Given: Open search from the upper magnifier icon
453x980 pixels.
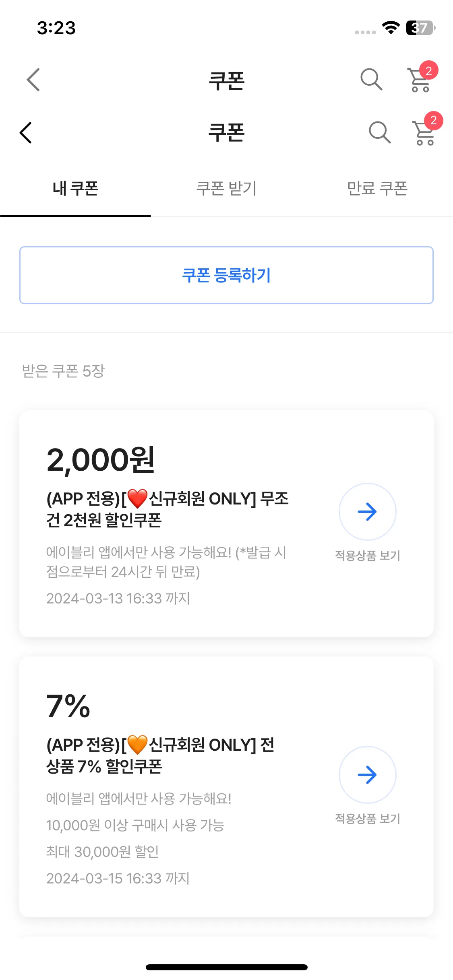Looking at the screenshot, I should (x=371, y=79).
